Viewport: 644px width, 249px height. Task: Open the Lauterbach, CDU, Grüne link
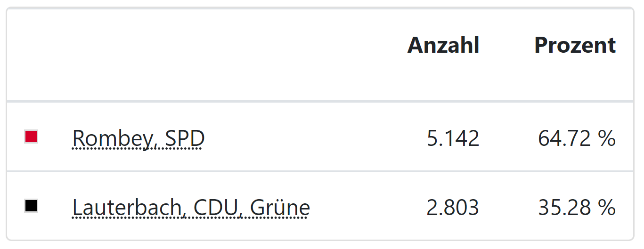(191, 208)
